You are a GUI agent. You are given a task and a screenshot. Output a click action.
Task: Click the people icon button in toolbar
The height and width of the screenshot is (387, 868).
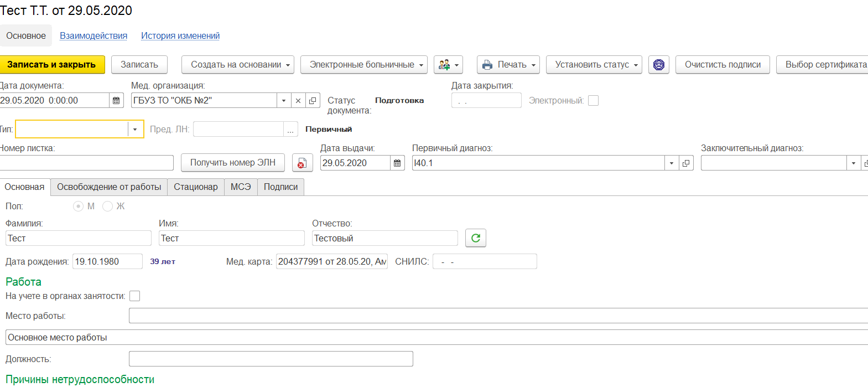click(448, 65)
